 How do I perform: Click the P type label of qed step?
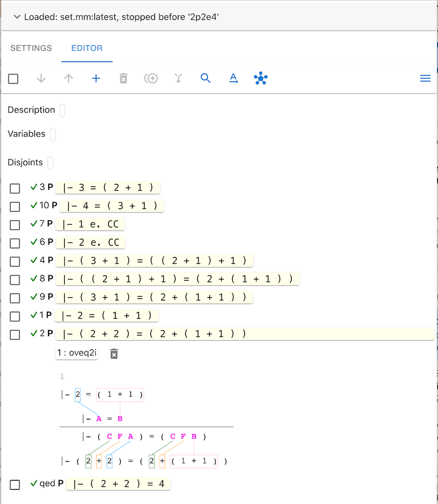[61, 483]
